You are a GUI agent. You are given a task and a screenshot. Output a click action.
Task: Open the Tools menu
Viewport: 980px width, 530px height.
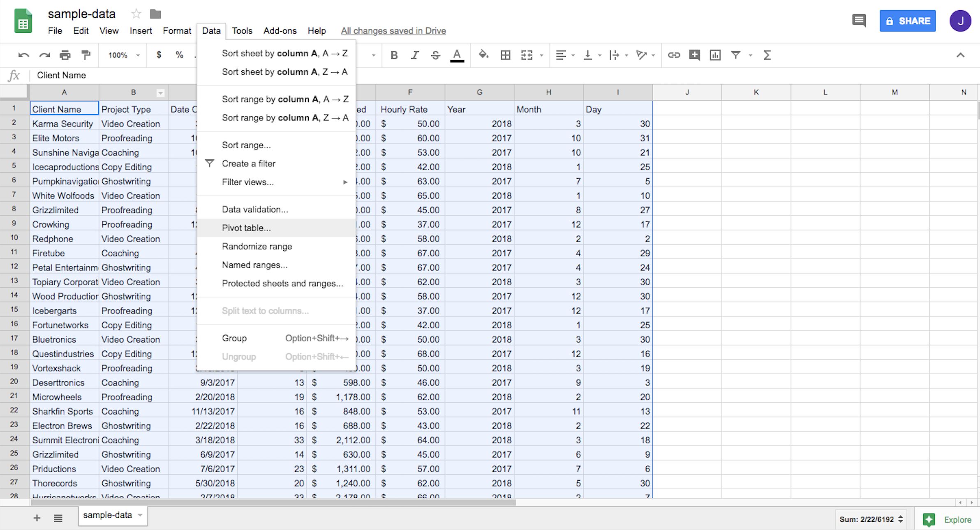coord(242,31)
